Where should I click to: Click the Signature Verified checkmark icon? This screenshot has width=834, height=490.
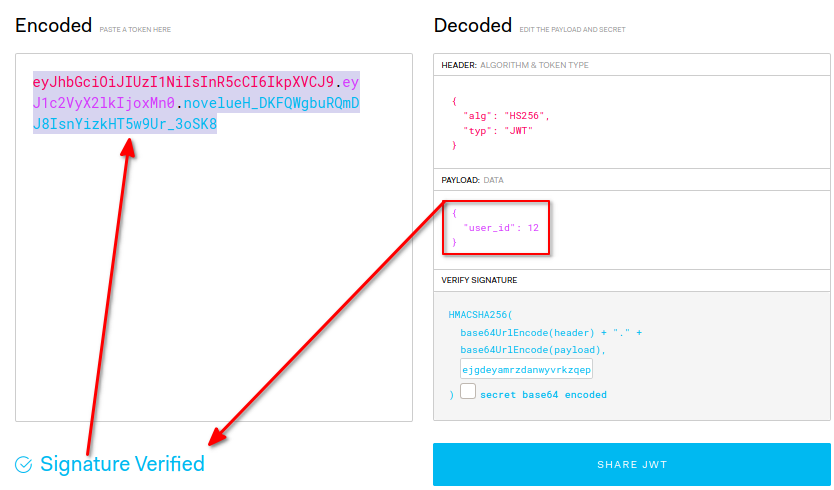[24, 464]
